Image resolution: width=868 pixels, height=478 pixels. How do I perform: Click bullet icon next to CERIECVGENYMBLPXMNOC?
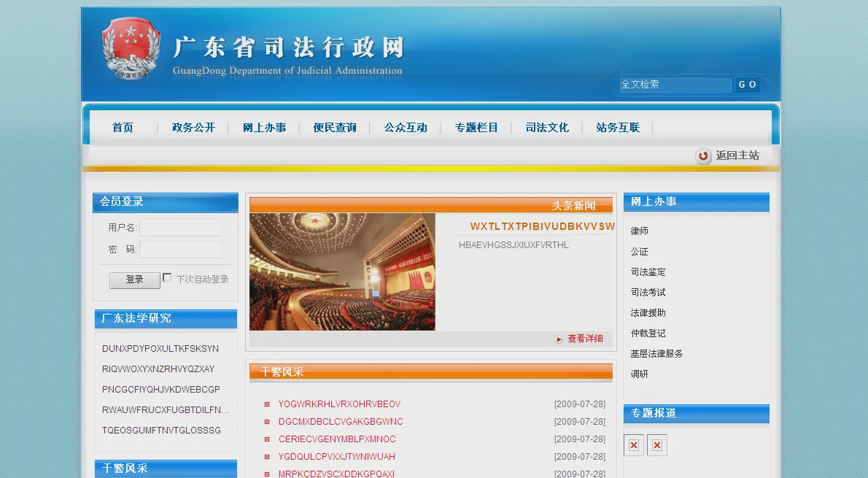point(267,439)
